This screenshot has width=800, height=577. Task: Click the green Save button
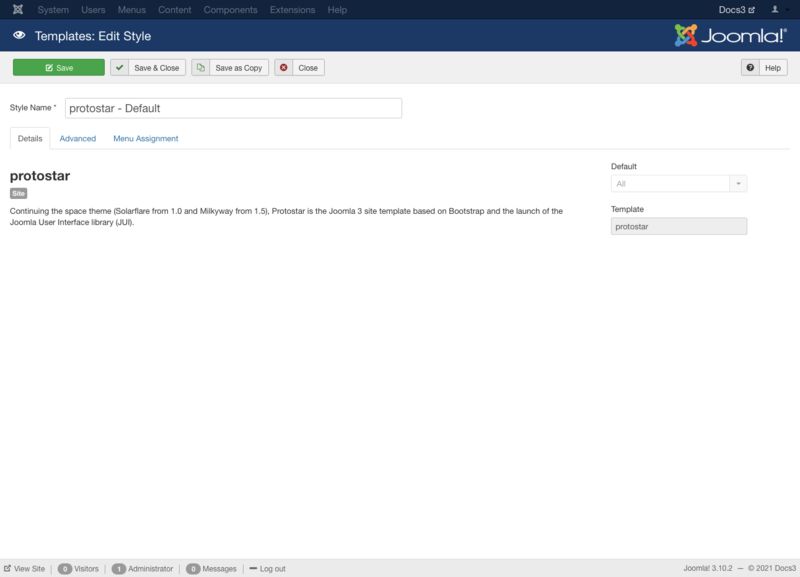pyautogui.click(x=59, y=67)
